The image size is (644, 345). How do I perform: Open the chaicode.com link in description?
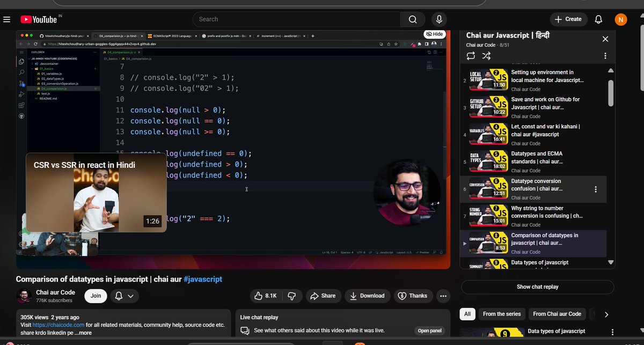pos(58,325)
